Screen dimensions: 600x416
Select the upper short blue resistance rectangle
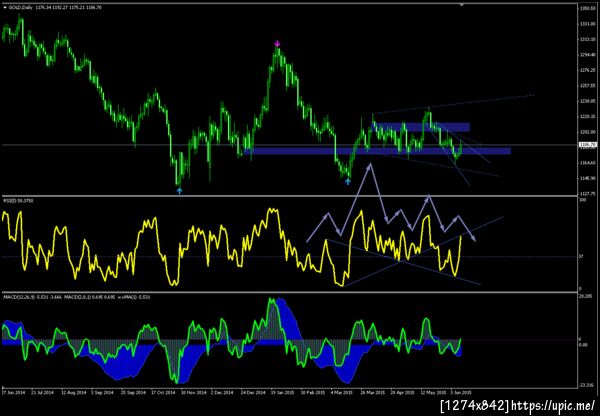point(422,127)
